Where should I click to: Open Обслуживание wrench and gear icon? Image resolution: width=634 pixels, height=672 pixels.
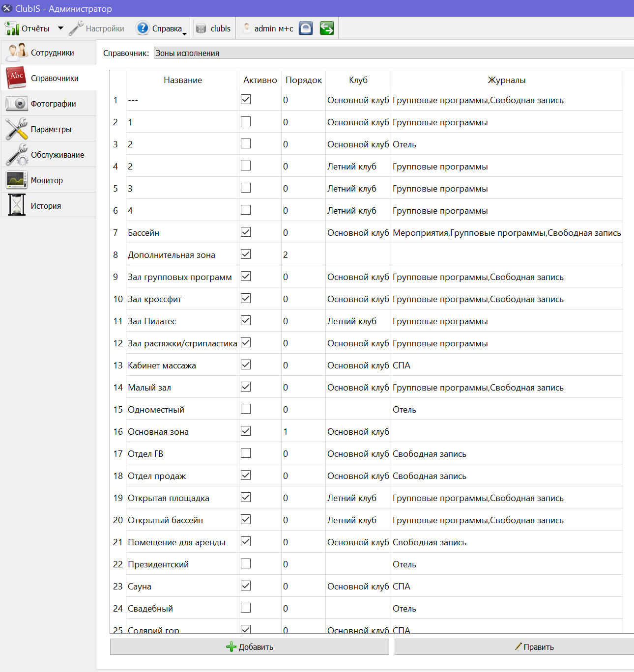(17, 155)
